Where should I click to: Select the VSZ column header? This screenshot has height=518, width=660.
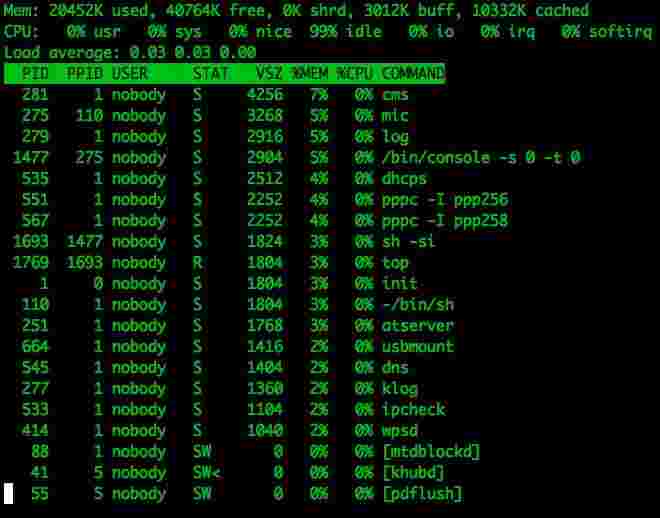click(269, 74)
